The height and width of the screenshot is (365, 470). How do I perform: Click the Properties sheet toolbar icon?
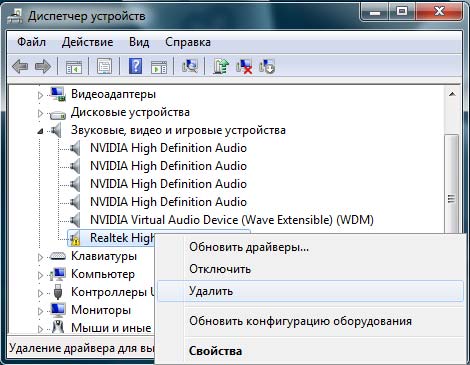click(104, 66)
